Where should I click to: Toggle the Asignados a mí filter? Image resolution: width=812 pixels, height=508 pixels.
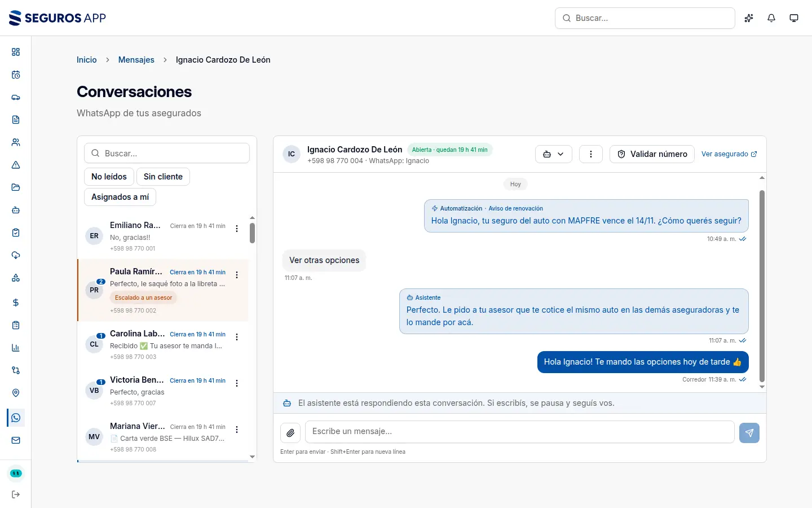click(x=120, y=197)
